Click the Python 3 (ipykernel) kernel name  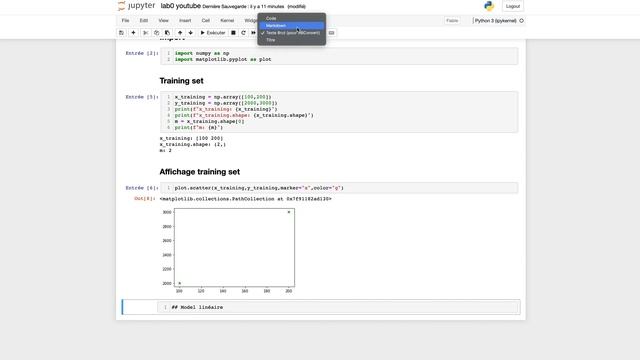click(x=496, y=20)
